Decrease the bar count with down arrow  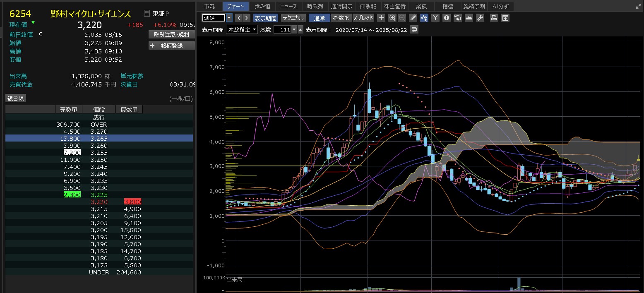294,30
